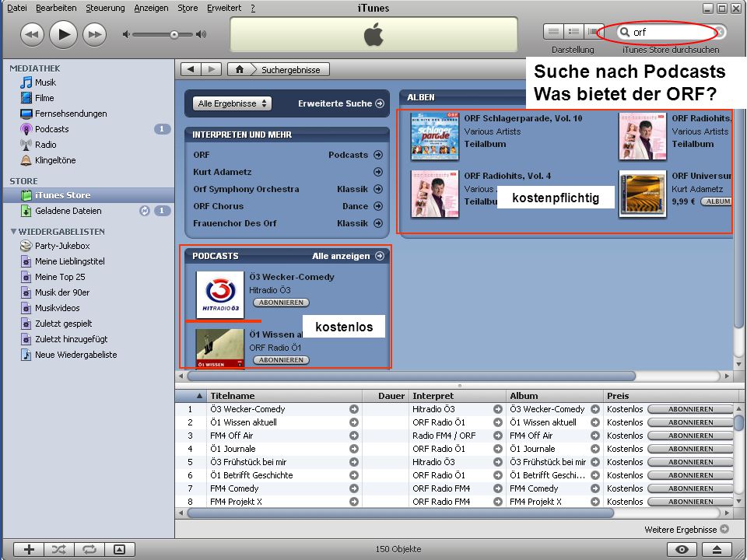Go back with the store back arrow
Image resolution: width=747 pixels, height=560 pixels.
coord(191,69)
